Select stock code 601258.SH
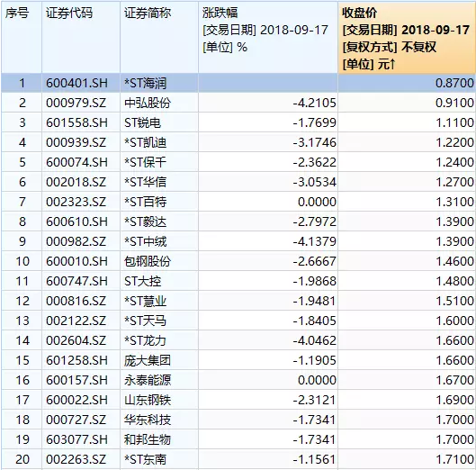Image resolution: width=476 pixels, height=470 pixels. (76, 360)
